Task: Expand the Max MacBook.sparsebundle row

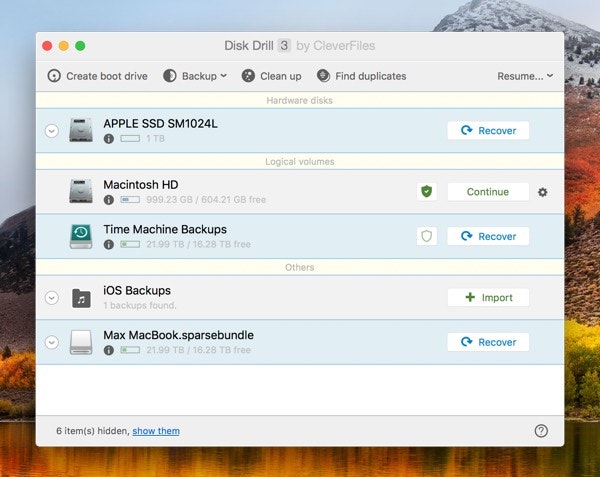Action: [52, 342]
